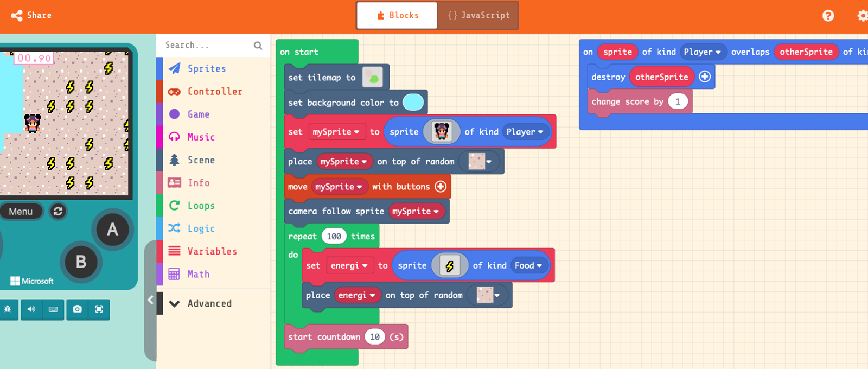Viewport: 868px width, 369px height.
Task: Click the Share button
Action: [31, 15]
